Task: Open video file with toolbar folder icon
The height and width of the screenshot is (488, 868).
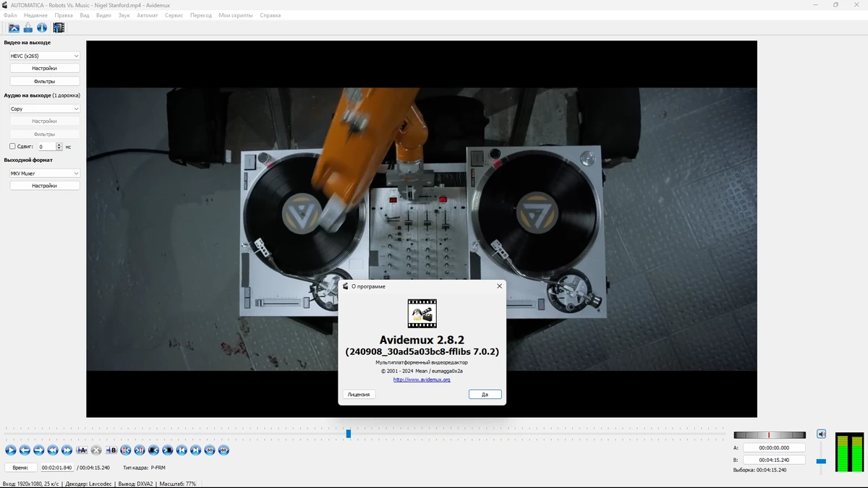Action: tap(14, 27)
